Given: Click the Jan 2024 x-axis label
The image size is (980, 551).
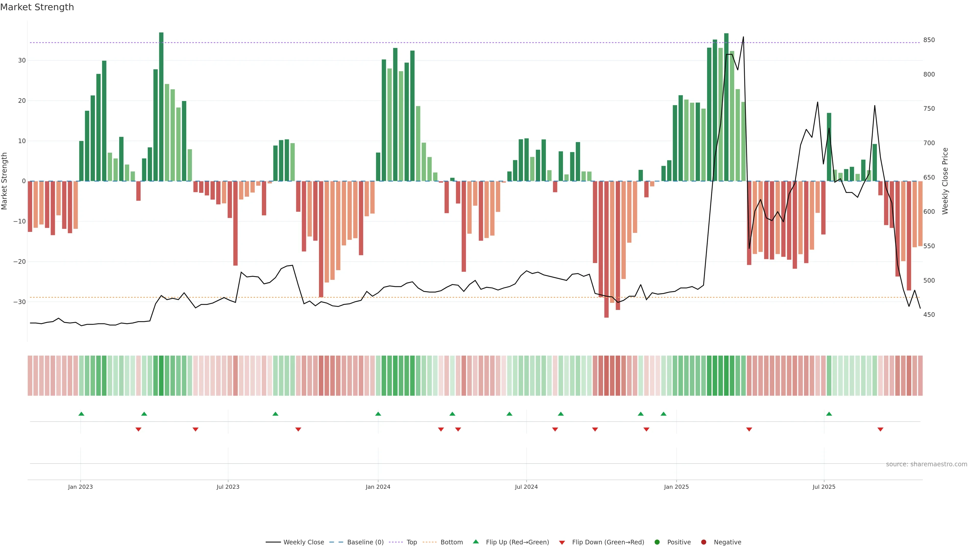Looking at the screenshot, I should point(378,487).
